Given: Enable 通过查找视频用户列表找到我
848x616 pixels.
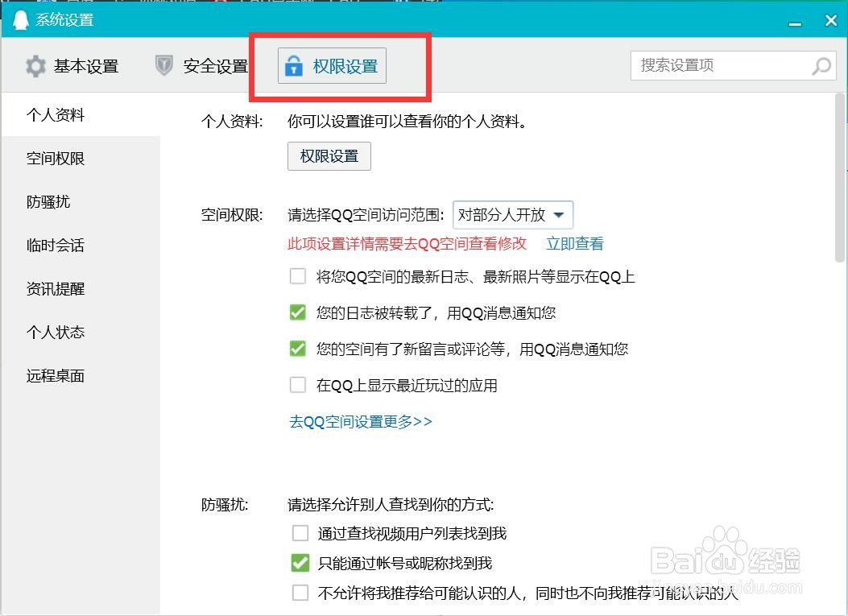Looking at the screenshot, I should coord(300,532).
